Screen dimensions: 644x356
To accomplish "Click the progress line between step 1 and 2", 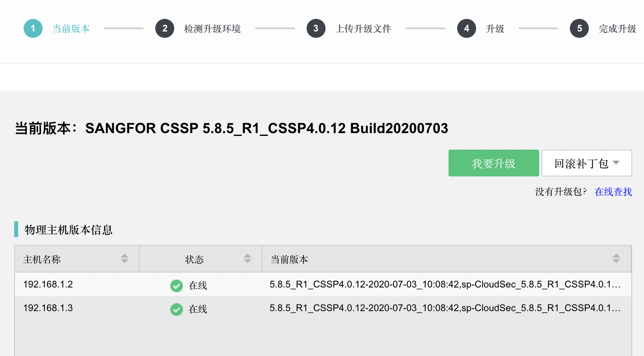I will click(x=123, y=28).
